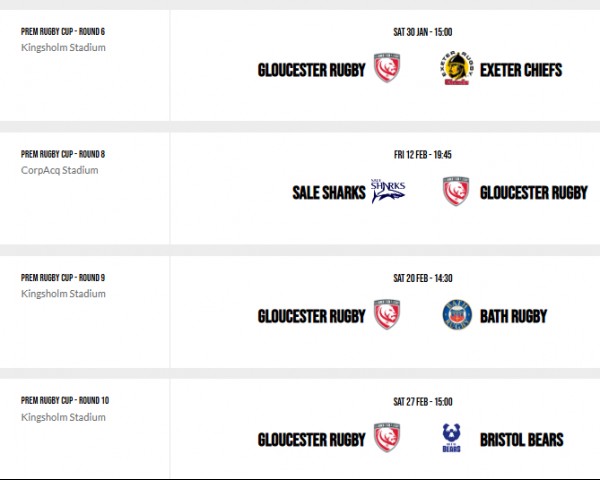Open the Bath Rugby team name
The width and height of the screenshot is (600, 480).
[514, 316]
